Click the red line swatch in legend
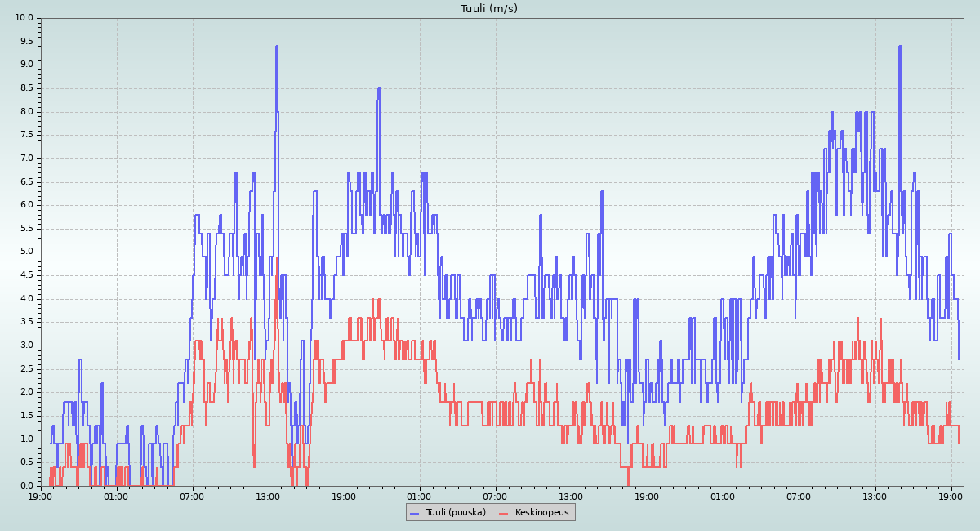 (x=504, y=513)
